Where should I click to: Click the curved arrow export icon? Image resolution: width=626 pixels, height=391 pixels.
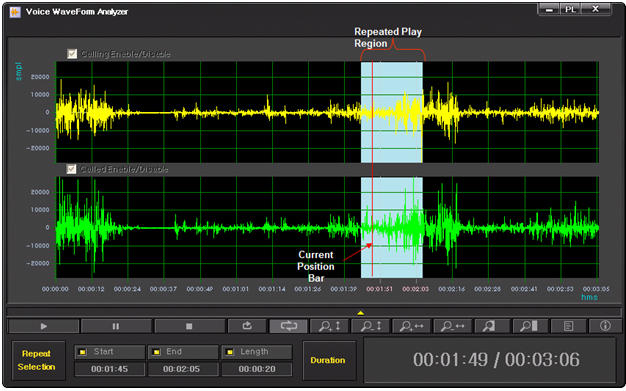(x=247, y=326)
